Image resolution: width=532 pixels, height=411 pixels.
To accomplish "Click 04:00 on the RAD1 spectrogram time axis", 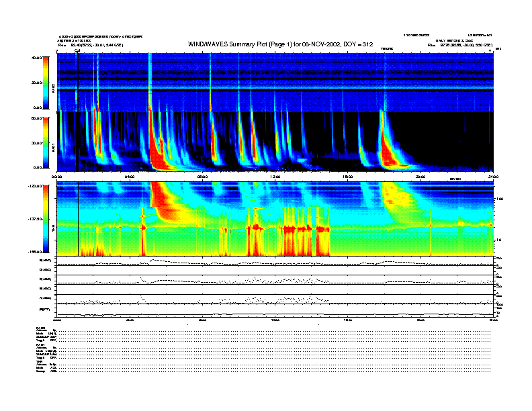I will [130, 177].
